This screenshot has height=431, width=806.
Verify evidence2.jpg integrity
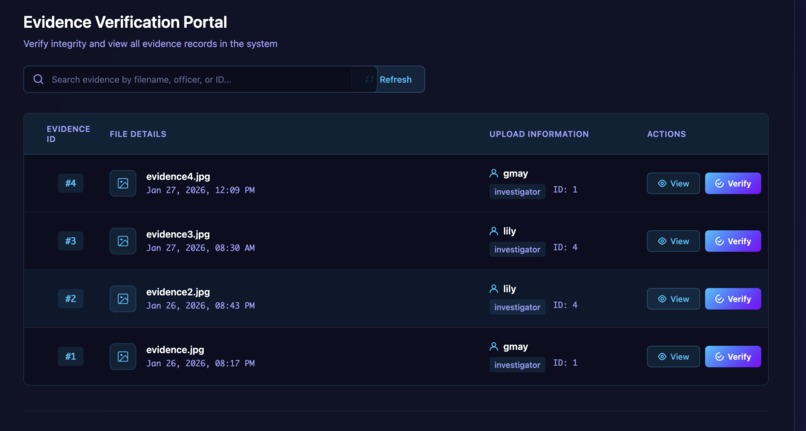733,298
